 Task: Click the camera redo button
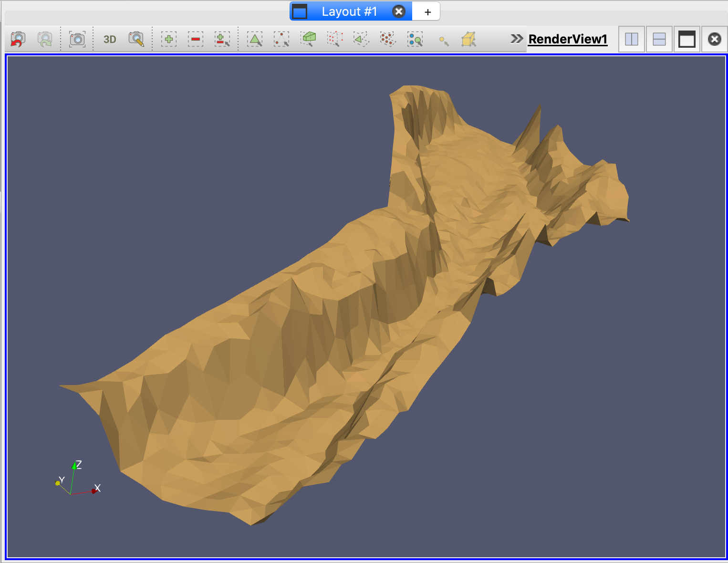pyautogui.click(x=45, y=39)
